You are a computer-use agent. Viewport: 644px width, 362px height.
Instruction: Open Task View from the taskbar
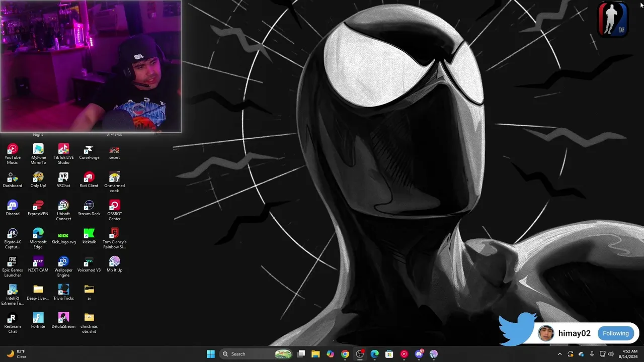coord(301,354)
